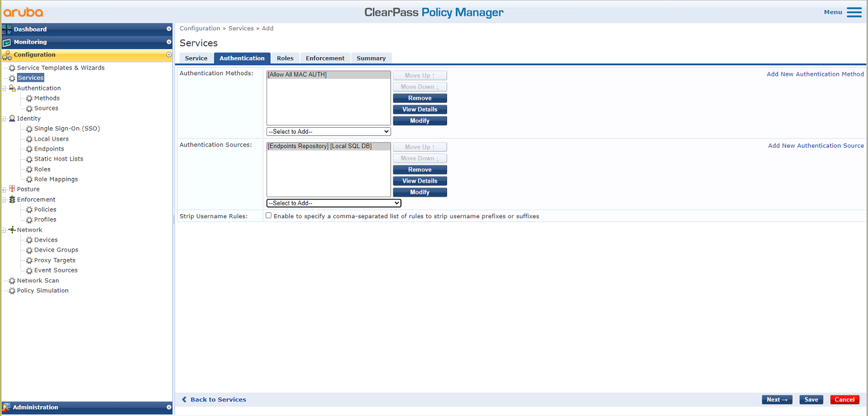Collapse the Configuration panel with its arrow
Viewport: 868px width, 416px height.
tap(169, 55)
